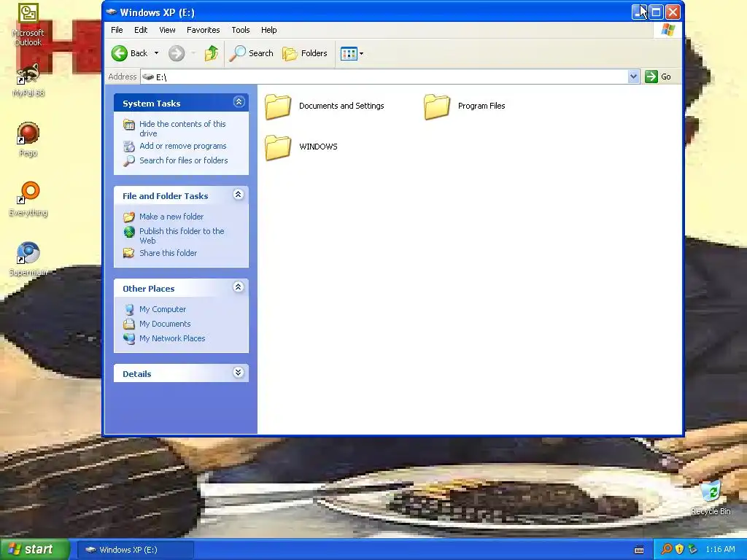
Task: Open the Favorites menu
Action: coord(204,30)
